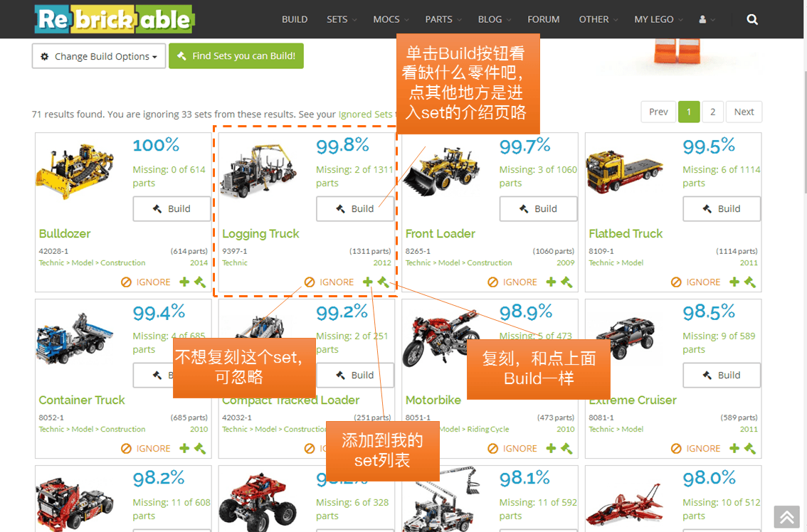The width and height of the screenshot is (807, 532).
Task: Ignore the Flatbed Truck set
Action: 695,282
